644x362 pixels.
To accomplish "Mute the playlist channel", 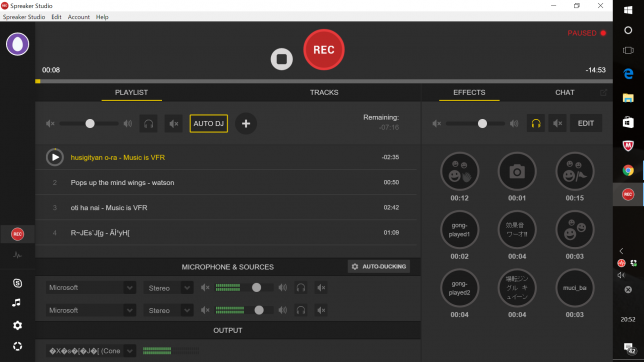I will [174, 123].
